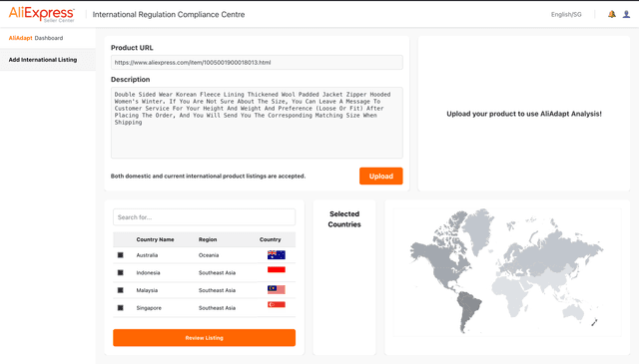This screenshot has height=364, width=639.
Task: Click the Region column header
Action: [x=208, y=239]
